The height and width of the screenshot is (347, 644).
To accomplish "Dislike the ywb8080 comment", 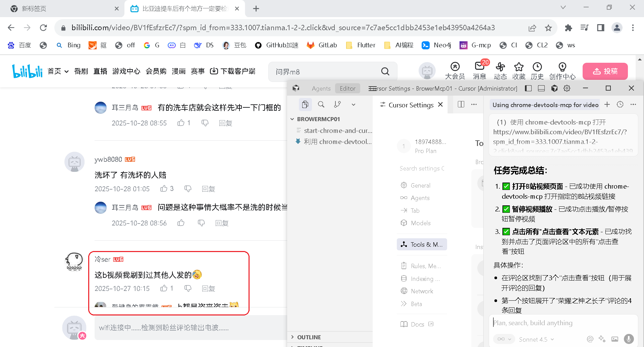I will [188, 189].
